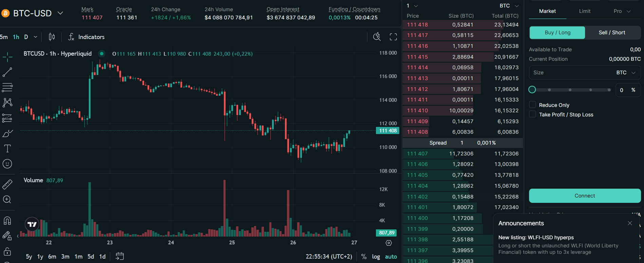Open candlestick chart type selector
This screenshot has width=644, height=263.
coord(52,37)
